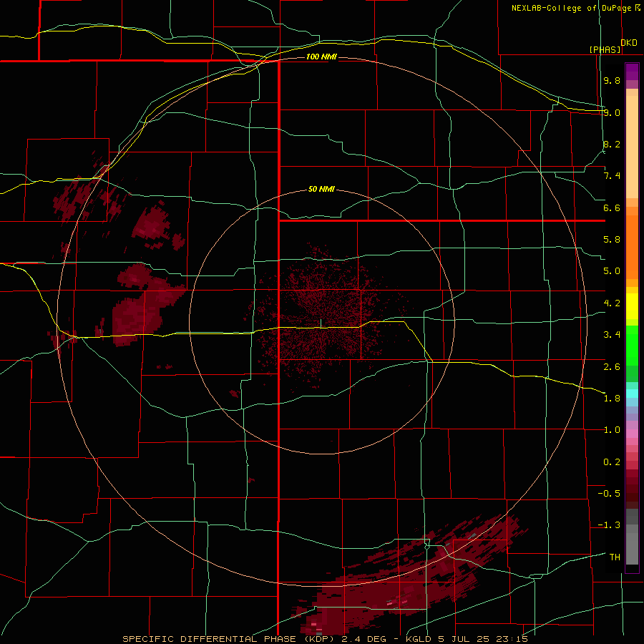Pick the cyan band on the color scale
Viewport: 644px width, 644px height.
[x=632, y=394]
